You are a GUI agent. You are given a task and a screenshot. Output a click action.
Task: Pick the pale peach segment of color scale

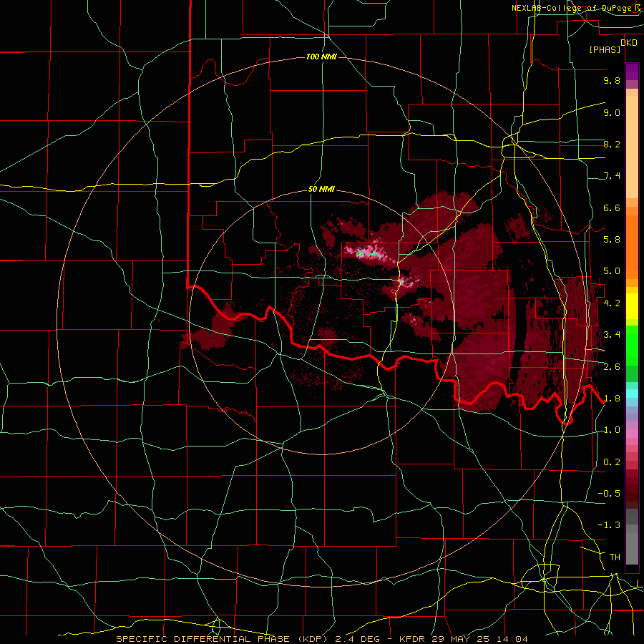[632, 148]
